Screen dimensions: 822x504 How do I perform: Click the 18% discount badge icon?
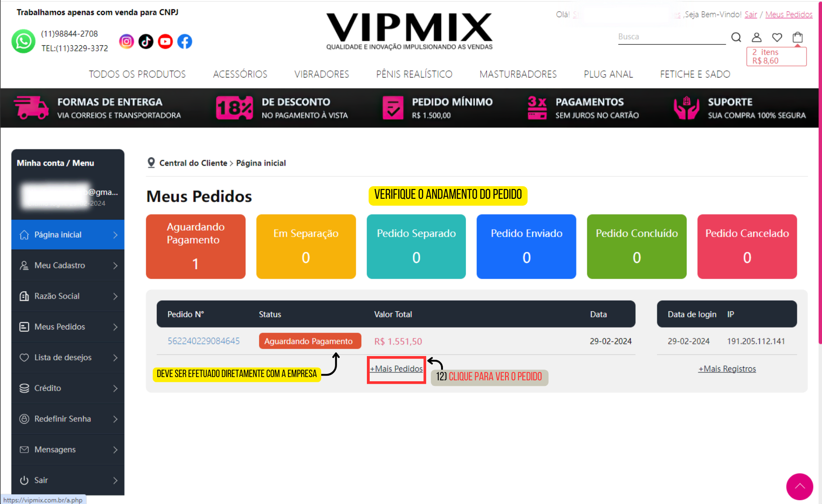pyautogui.click(x=234, y=108)
